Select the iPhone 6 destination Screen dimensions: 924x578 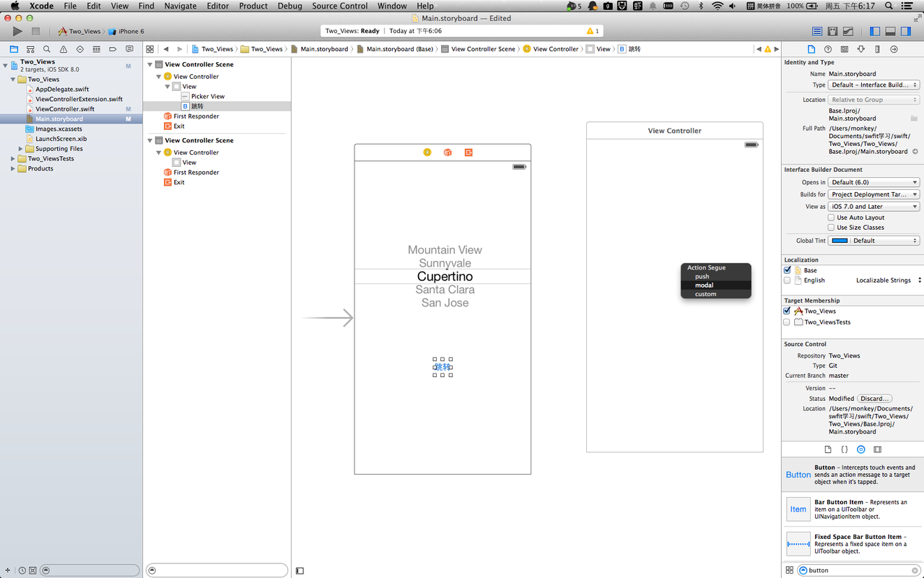127,31
